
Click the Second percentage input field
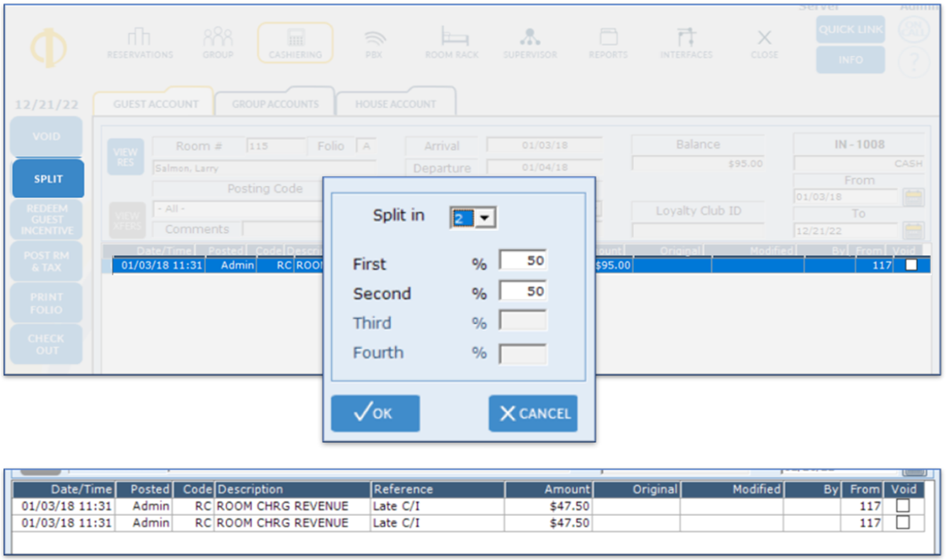pyautogui.click(x=523, y=291)
